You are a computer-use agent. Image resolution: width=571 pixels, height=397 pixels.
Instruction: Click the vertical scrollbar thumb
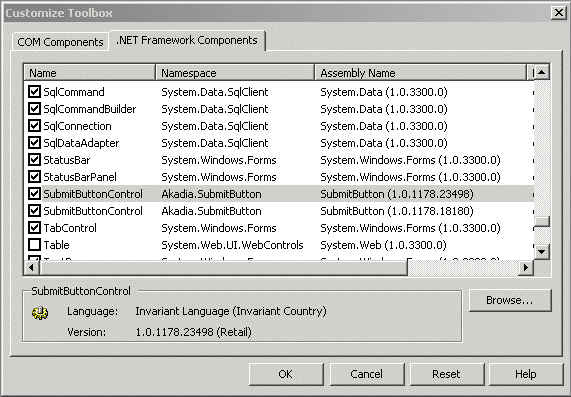[542, 221]
